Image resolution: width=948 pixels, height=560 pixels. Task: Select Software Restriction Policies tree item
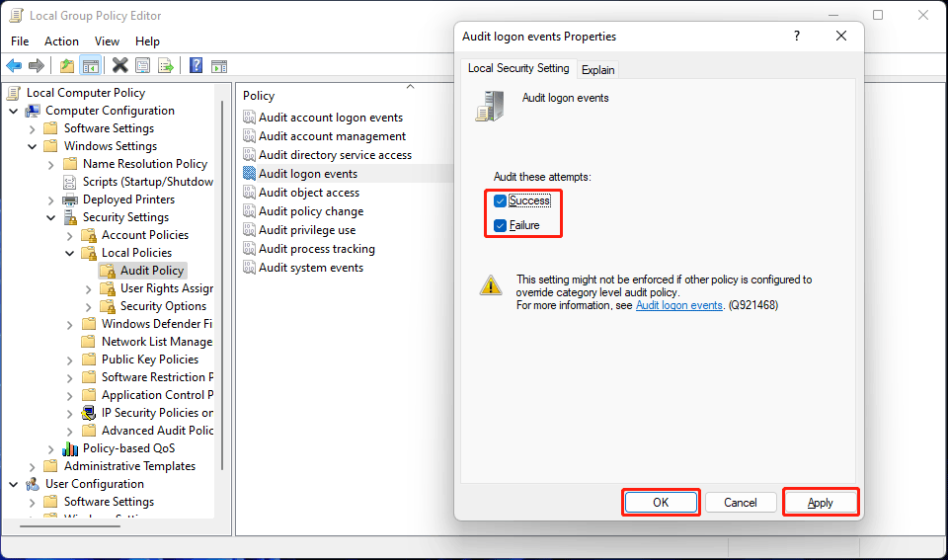coord(157,377)
